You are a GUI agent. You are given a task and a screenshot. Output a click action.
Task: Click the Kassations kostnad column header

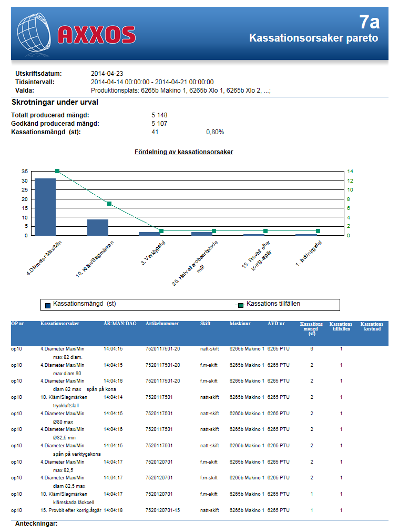tap(372, 326)
